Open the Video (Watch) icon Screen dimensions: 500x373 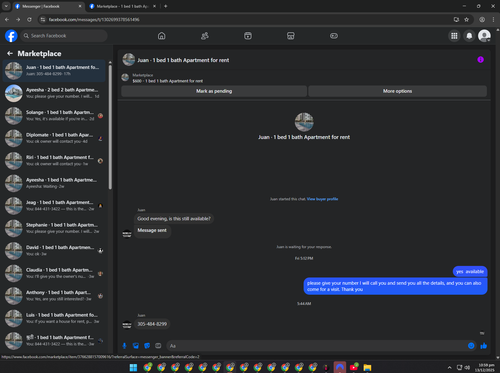[248, 36]
